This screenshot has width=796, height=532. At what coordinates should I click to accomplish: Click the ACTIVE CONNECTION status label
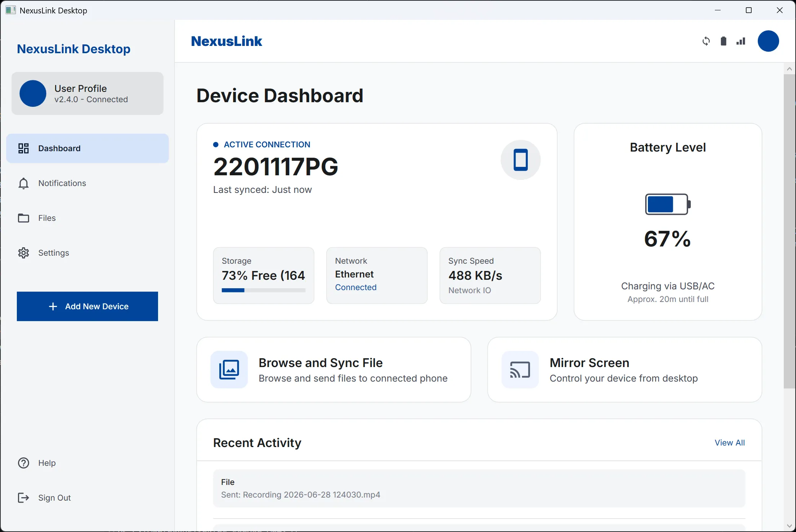coord(267,145)
